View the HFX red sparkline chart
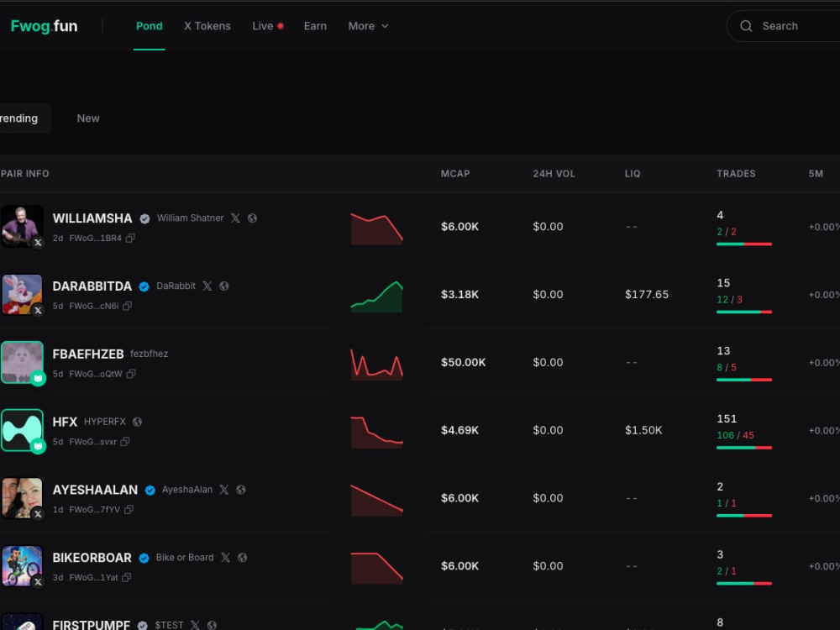 (x=376, y=432)
